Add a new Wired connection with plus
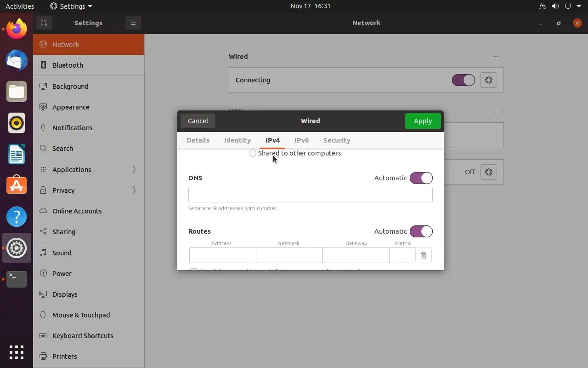 click(x=496, y=57)
